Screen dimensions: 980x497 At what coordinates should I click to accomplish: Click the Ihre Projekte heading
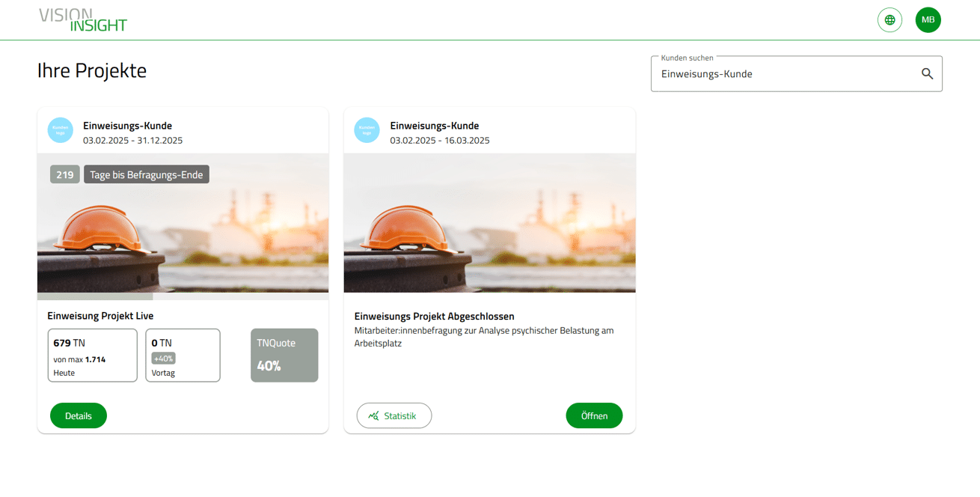(92, 70)
